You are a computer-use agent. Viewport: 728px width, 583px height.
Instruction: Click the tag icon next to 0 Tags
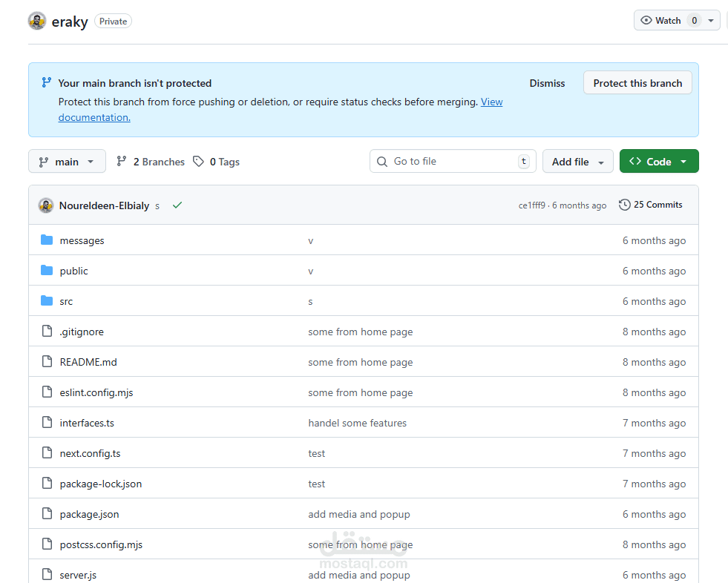click(198, 162)
